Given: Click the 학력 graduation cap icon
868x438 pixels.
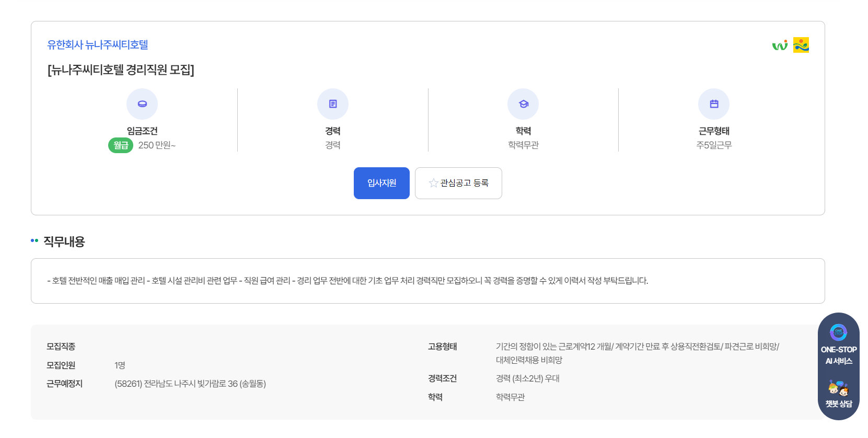Looking at the screenshot, I should click(523, 104).
